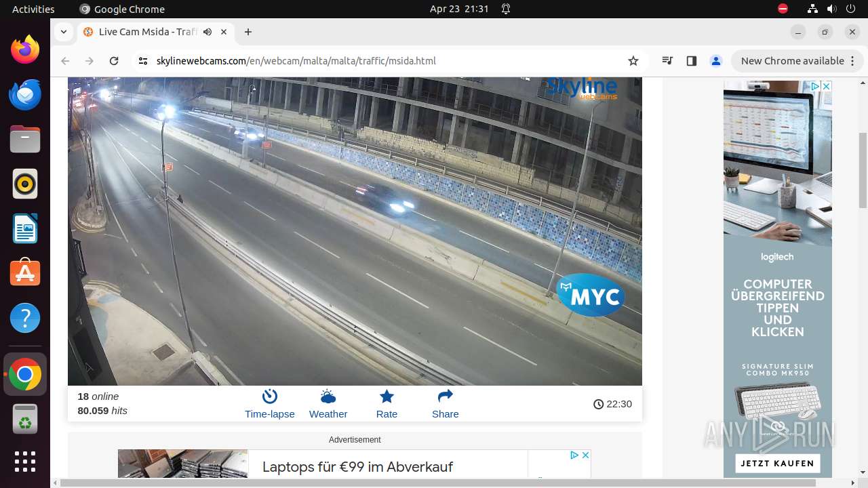Click the 80.059 hits counter
Viewport: 868px width, 488px height.
(102, 411)
